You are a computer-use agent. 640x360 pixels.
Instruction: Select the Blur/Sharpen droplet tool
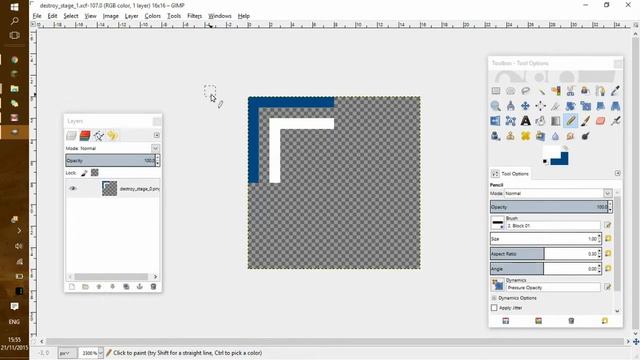[x=556, y=136]
